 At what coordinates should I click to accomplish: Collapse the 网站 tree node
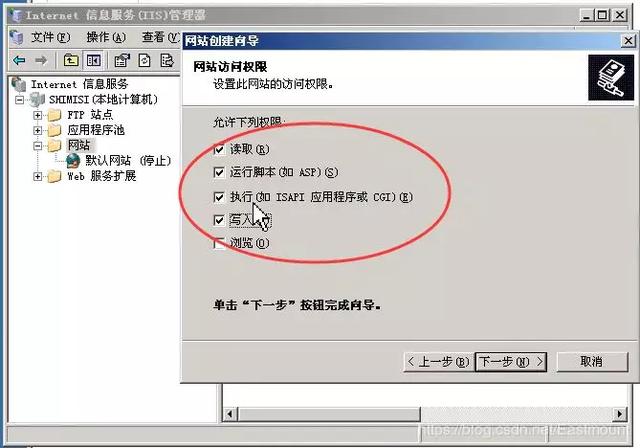[x=38, y=146]
